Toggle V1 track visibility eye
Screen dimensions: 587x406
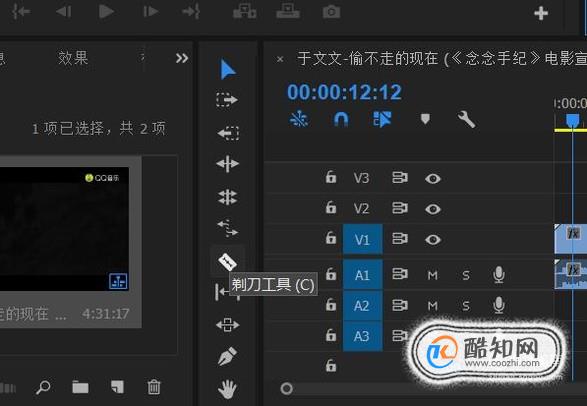(433, 239)
